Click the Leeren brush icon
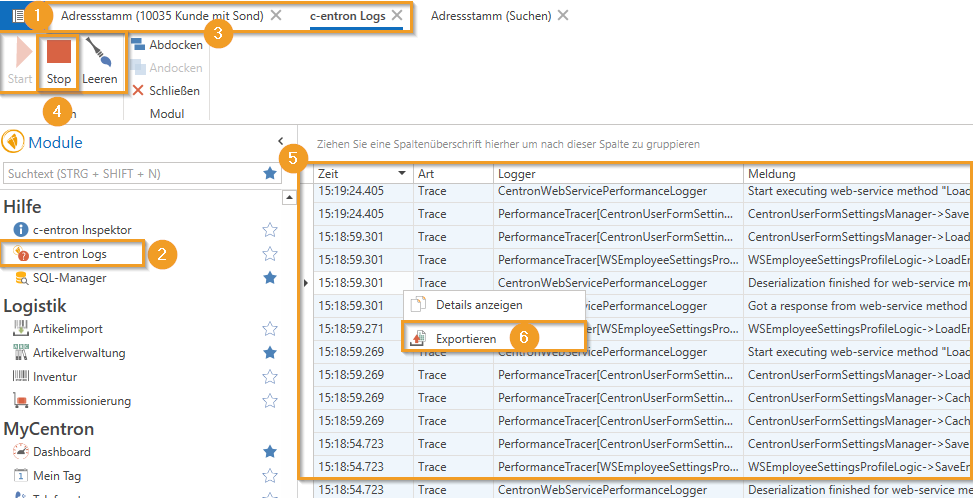The image size is (973, 498). point(99,53)
